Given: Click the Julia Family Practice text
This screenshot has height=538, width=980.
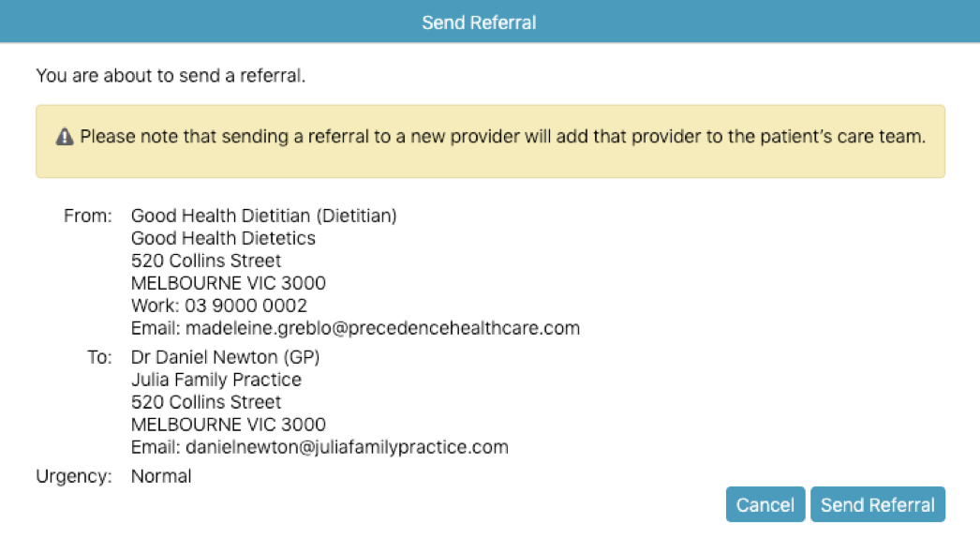Looking at the screenshot, I should coord(216,379).
